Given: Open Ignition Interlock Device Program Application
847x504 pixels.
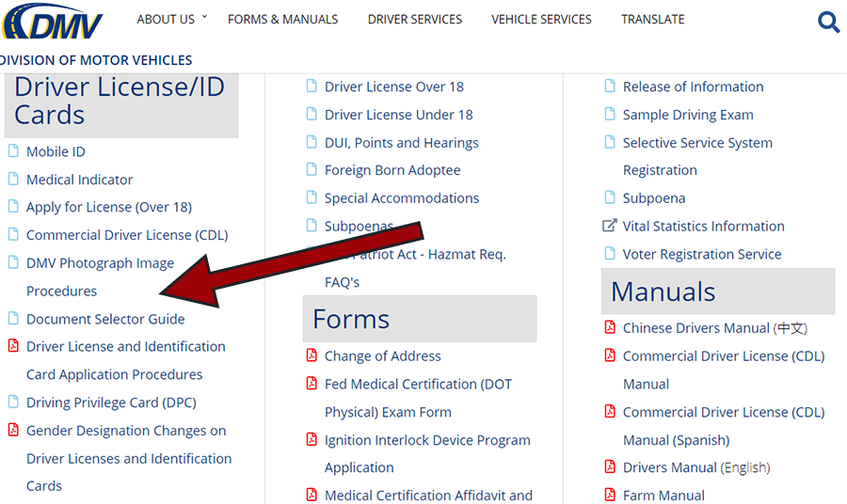Looking at the screenshot, I should point(427,454).
